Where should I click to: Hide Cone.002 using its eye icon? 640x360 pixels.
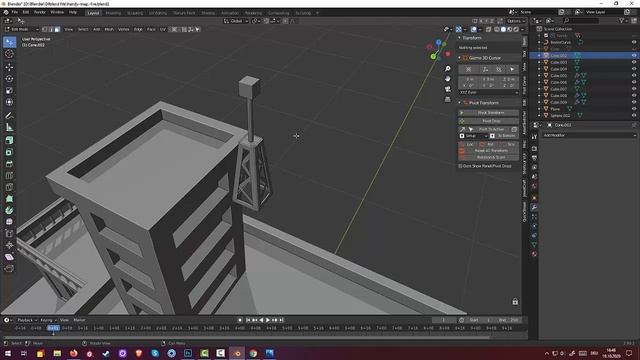pos(634,56)
